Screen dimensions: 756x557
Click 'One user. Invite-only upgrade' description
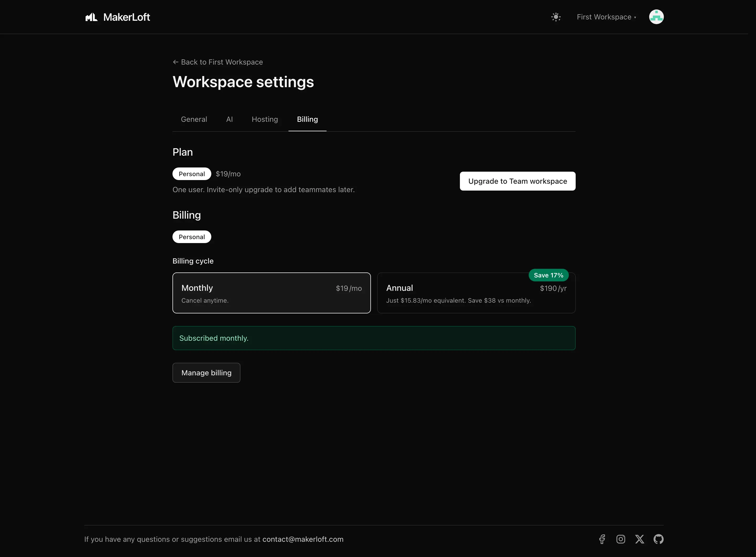(263, 190)
